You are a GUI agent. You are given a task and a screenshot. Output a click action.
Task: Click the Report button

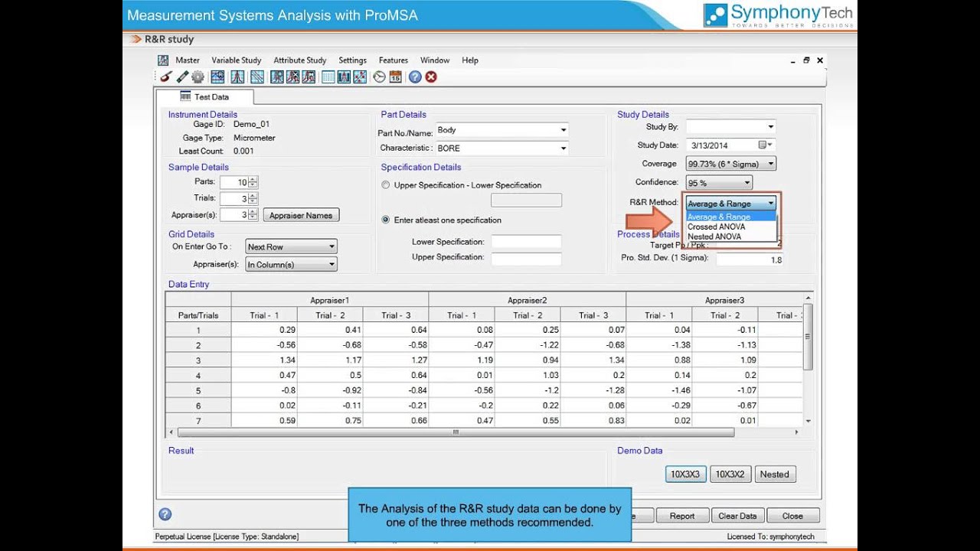682,516
